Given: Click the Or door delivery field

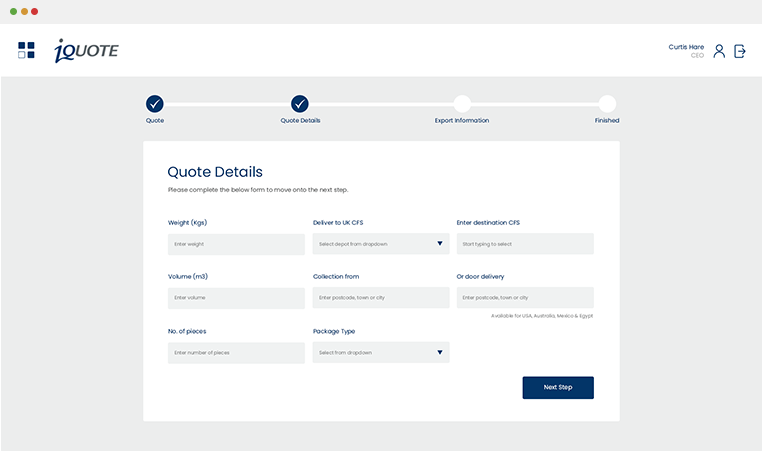Looking at the screenshot, I should [x=525, y=298].
